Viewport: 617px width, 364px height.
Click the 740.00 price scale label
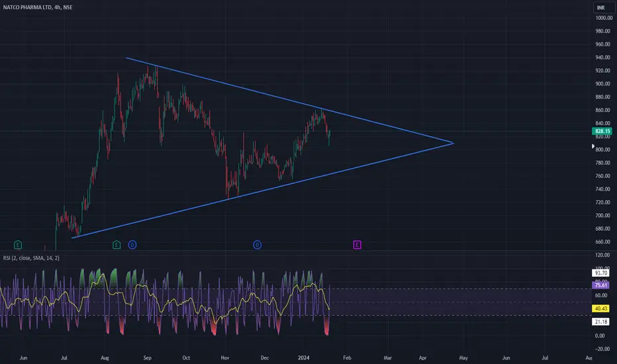(602, 189)
